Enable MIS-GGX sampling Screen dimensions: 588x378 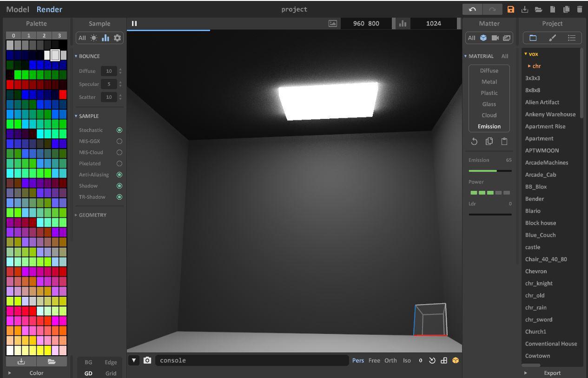pyautogui.click(x=119, y=141)
